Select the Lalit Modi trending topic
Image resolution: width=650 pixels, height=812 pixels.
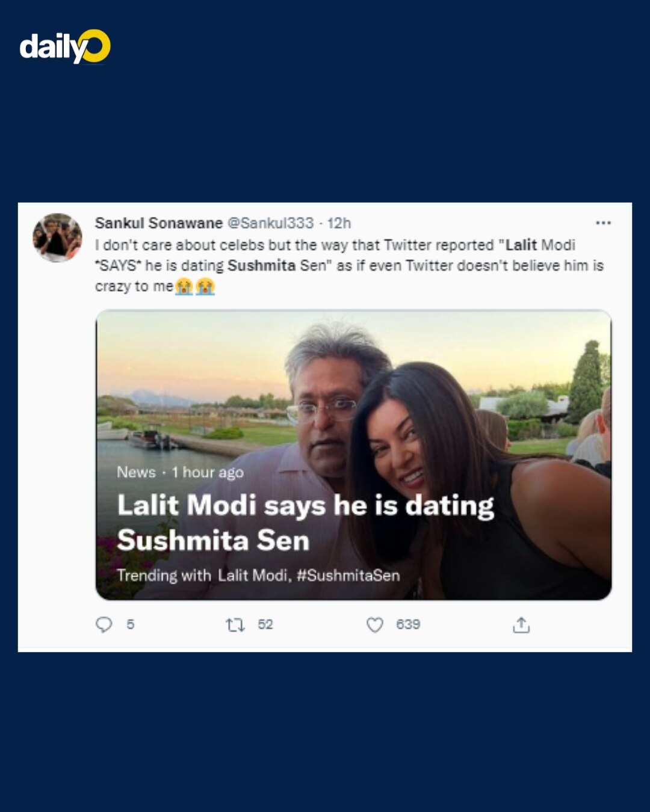tap(253, 576)
